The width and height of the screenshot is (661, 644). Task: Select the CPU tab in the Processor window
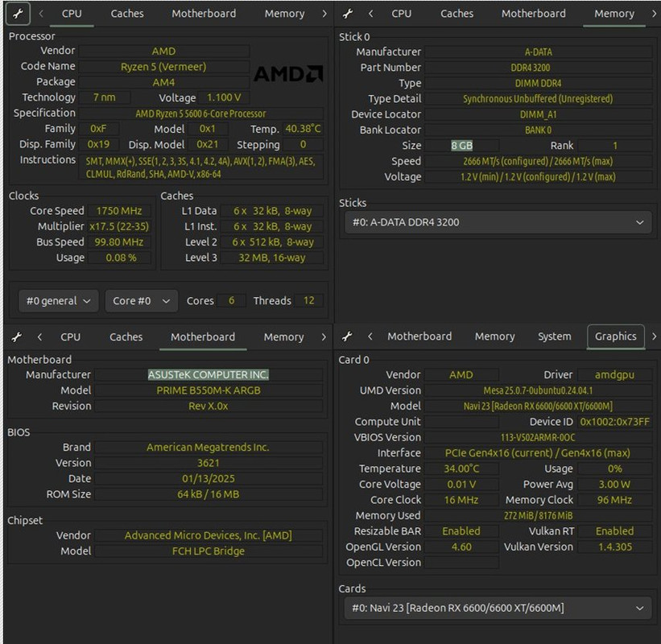72,14
